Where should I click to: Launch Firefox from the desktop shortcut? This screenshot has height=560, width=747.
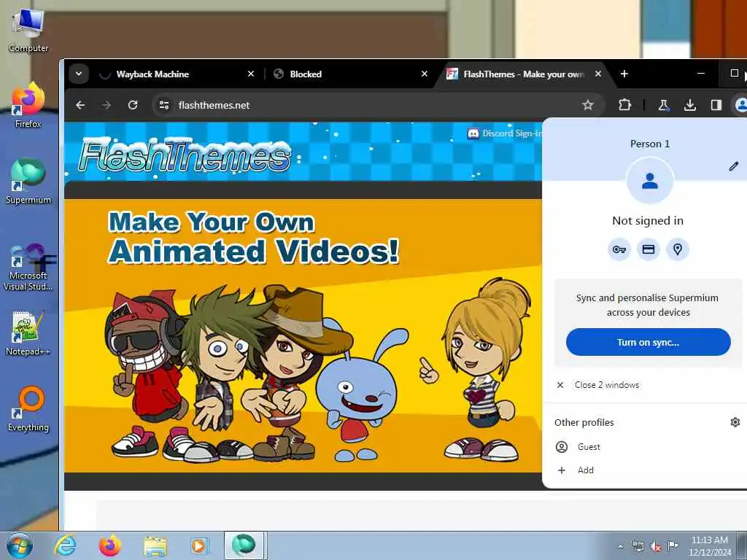click(x=28, y=106)
